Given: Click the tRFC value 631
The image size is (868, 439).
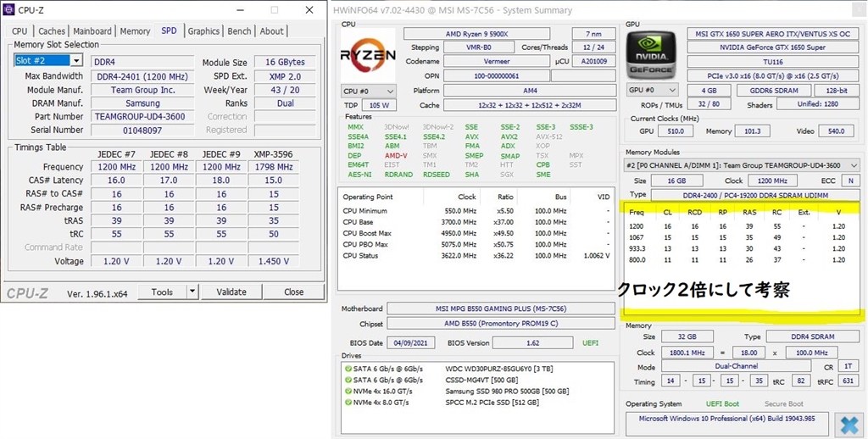Looking at the screenshot, I should (x=848, y=381).
